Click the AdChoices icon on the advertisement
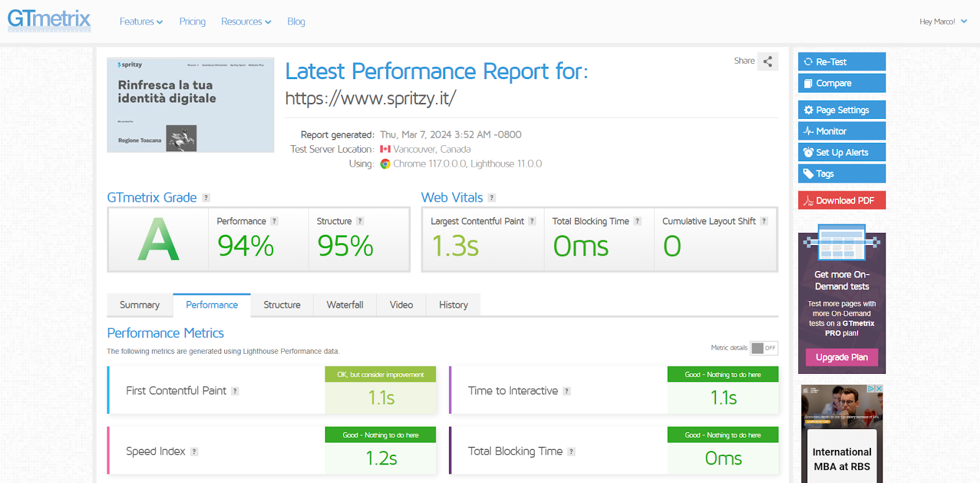This screenshot has width=980, height=483. tap(870, 389)
